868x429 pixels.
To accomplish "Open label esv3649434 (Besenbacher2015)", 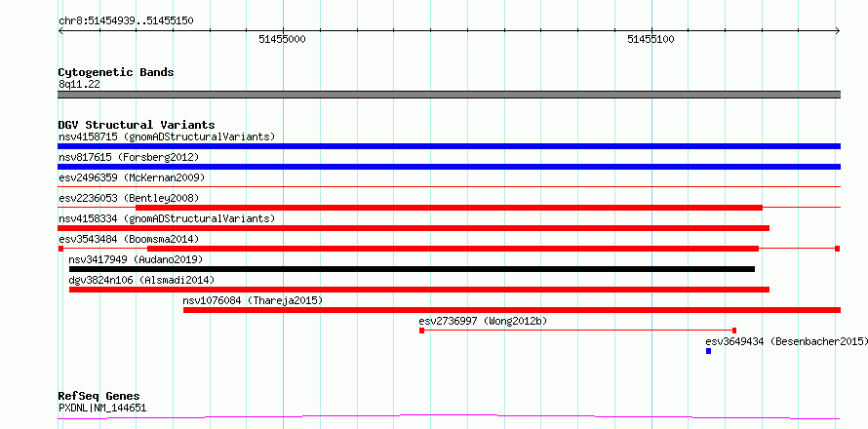I will click(x=787, y=341).
